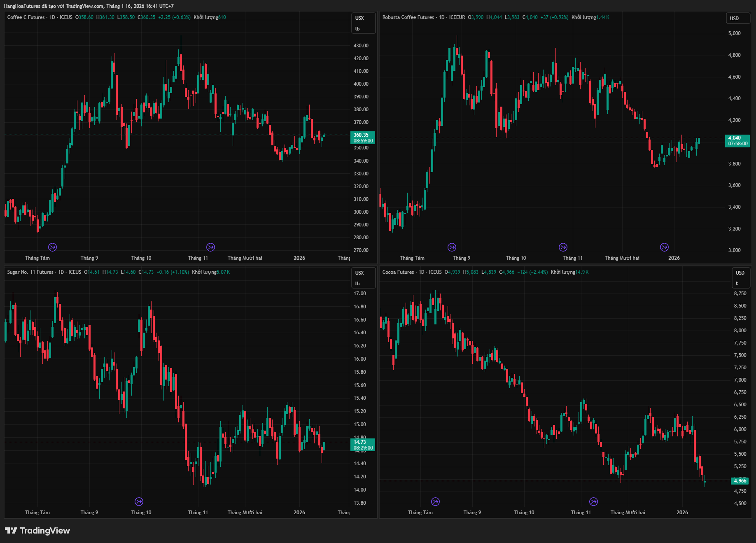Click the 4,966 Cocoa price label
This screenshot has height=543, width=756.
click(740, 481)
